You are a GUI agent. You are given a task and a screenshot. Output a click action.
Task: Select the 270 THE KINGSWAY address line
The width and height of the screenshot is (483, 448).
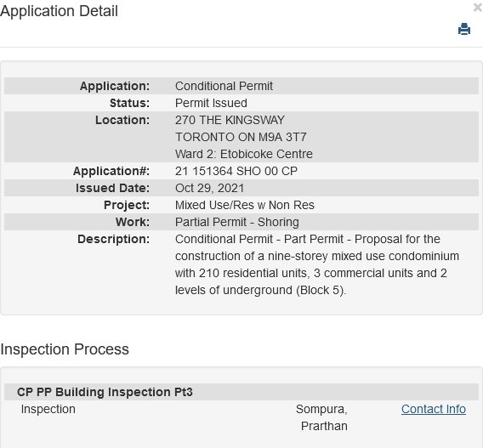click(x=230, y=120)
